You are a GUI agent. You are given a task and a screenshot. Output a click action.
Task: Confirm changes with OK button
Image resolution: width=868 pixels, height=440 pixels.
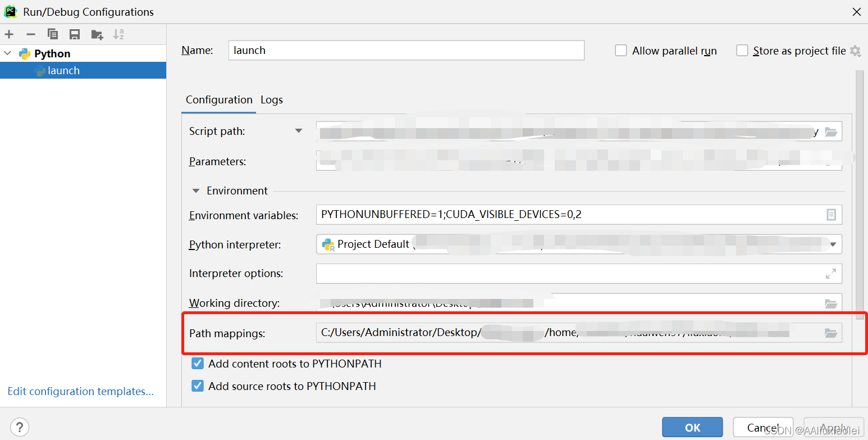(x=692, y=427)
